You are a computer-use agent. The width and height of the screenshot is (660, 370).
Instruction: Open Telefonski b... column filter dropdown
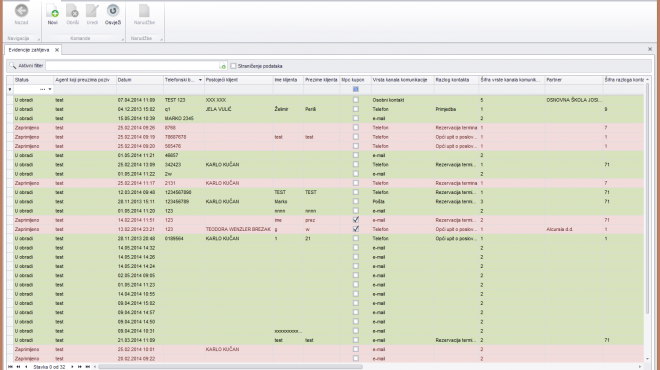pos(200,80)
